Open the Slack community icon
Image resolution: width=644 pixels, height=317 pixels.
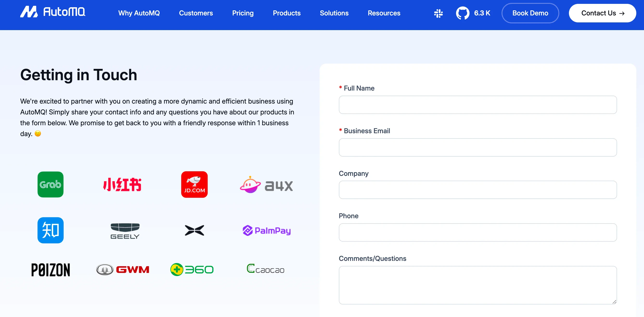pos(438,13)
